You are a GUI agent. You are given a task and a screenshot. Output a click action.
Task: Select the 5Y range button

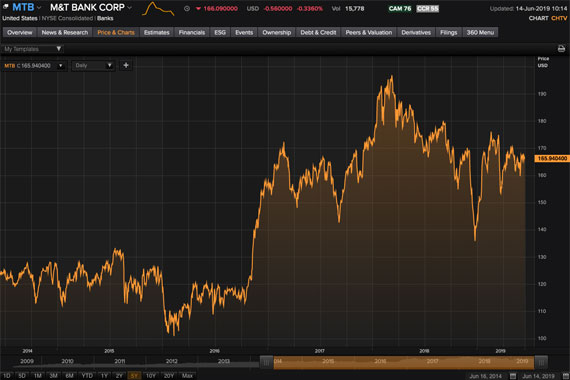(134, 376)
